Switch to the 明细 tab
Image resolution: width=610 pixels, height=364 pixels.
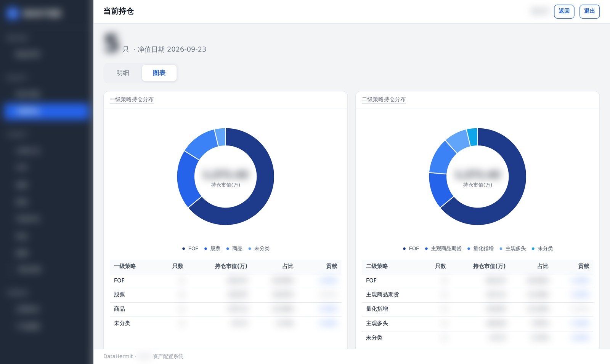123,73
